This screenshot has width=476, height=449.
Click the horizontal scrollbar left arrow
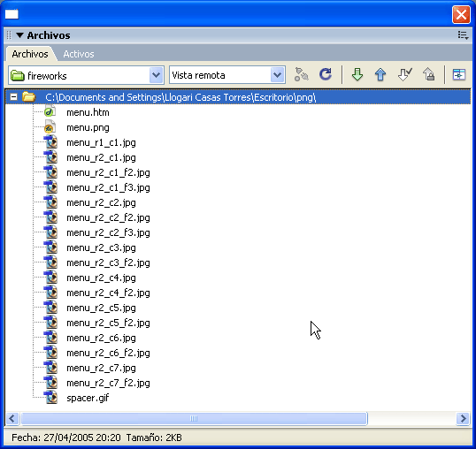click(x=12, y=419)
